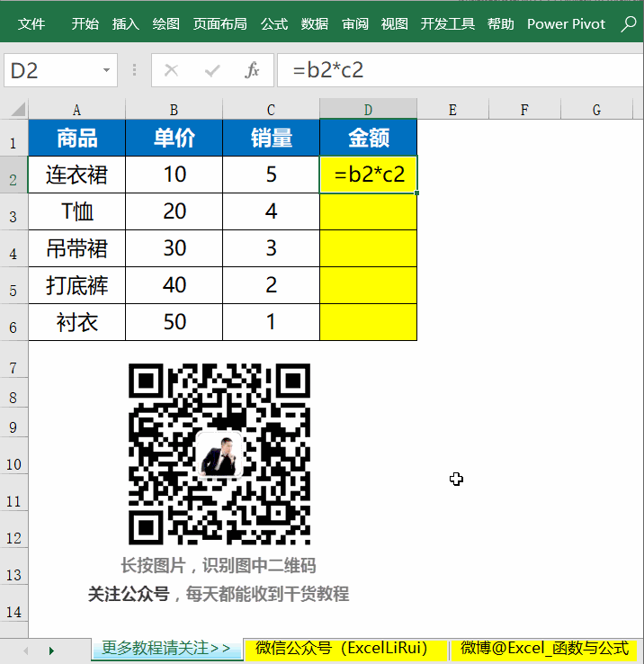
Task: Select the 单价 cell with value 10
Action: click(174, 175)
